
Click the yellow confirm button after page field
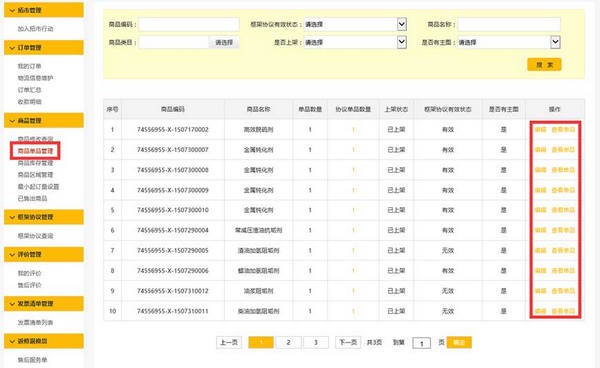coord(459,342)
